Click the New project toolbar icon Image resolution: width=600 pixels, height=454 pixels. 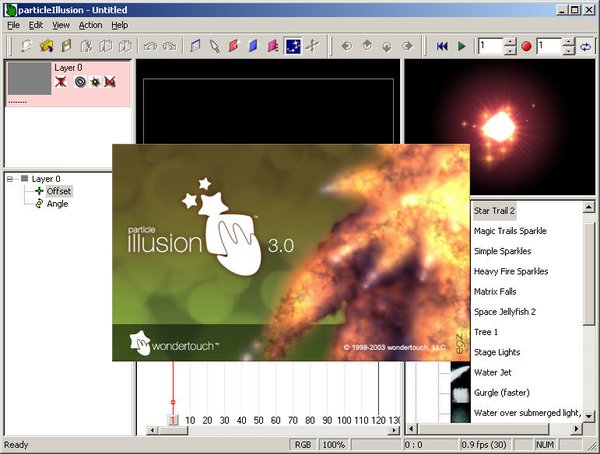[x=25, y=46]
